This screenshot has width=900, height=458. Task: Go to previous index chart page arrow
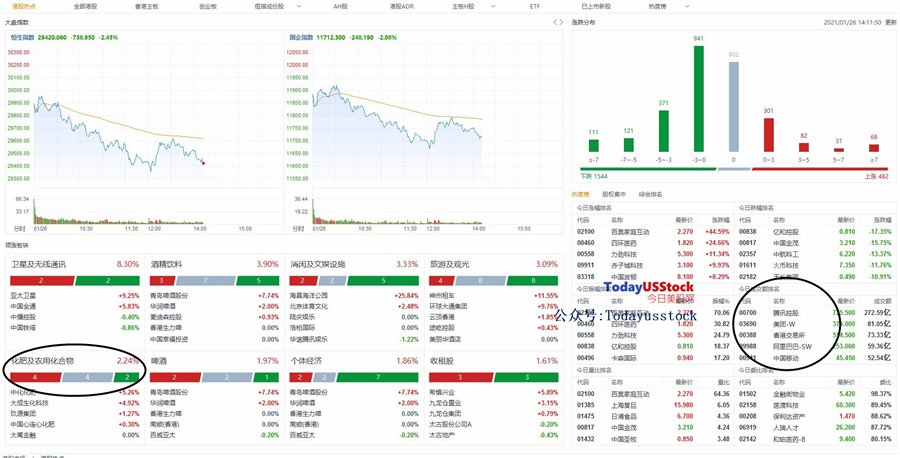coord(555,22)
